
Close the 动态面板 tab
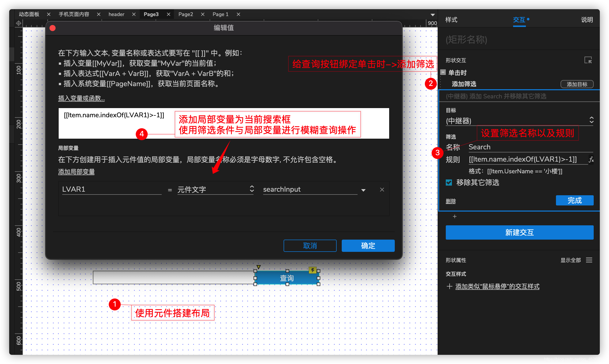tap(49, 14)
